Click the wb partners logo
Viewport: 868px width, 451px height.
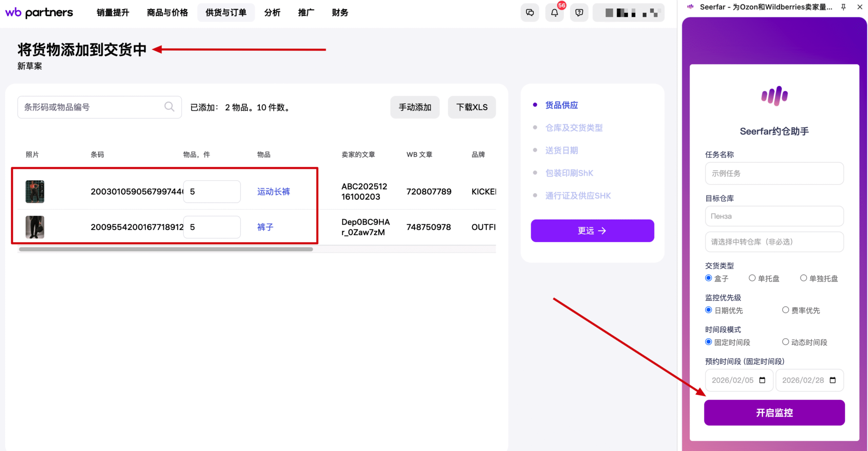click(39, 13)
